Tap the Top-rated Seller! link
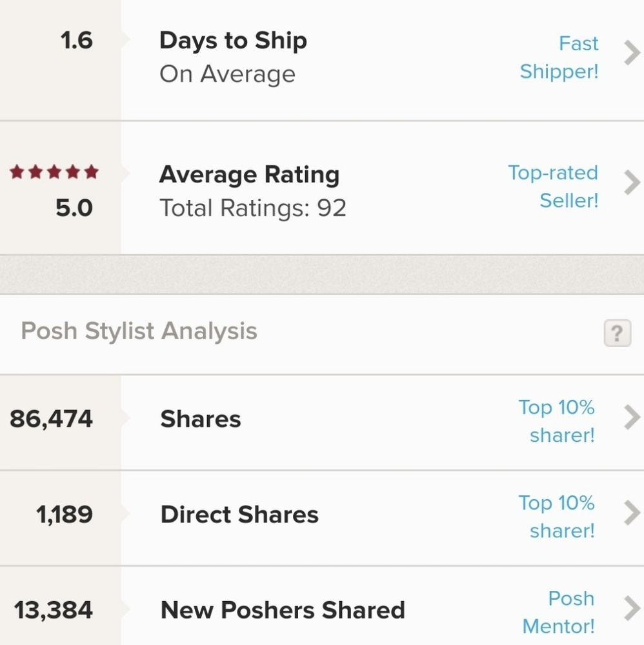This screenshot has height=645, width=644. [554, 186]
